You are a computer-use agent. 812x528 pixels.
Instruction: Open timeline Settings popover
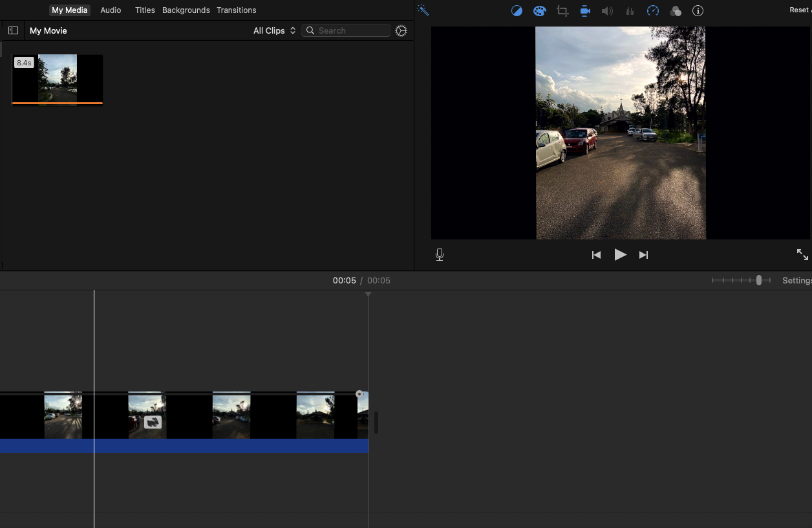(796, 280)
